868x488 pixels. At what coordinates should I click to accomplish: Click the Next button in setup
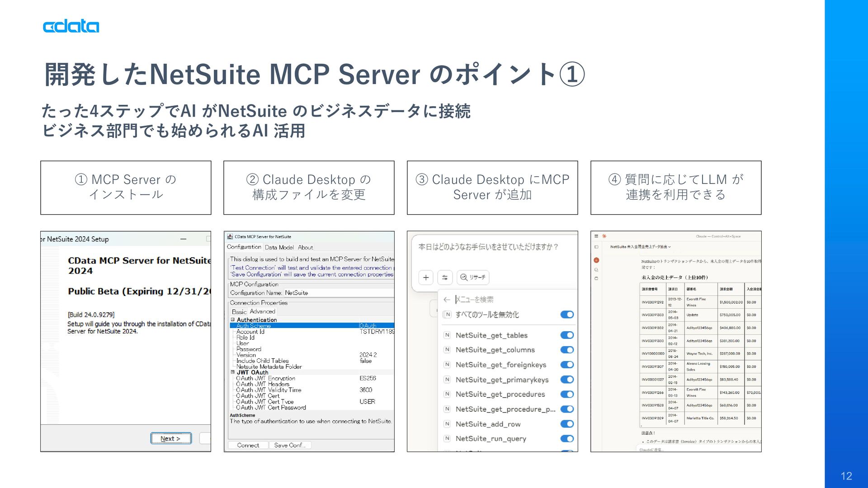click(170, 438)
